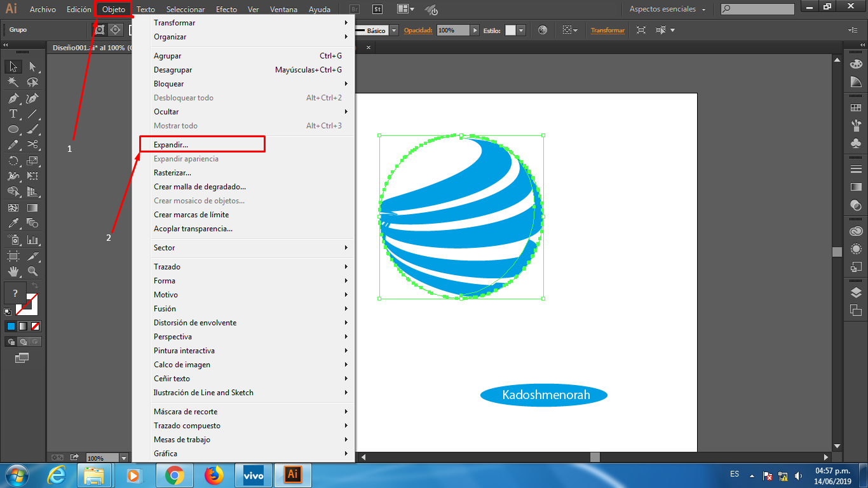Image resolution: width=868 pixels, height=488 pixels.
Task: Select the Zoom magnifier tool
Action: click(x=32, y=271)
